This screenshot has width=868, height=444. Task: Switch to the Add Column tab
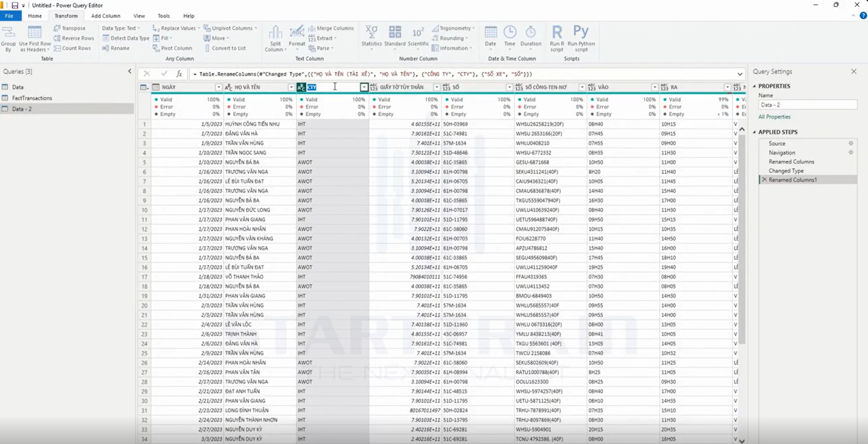[105, 16]
